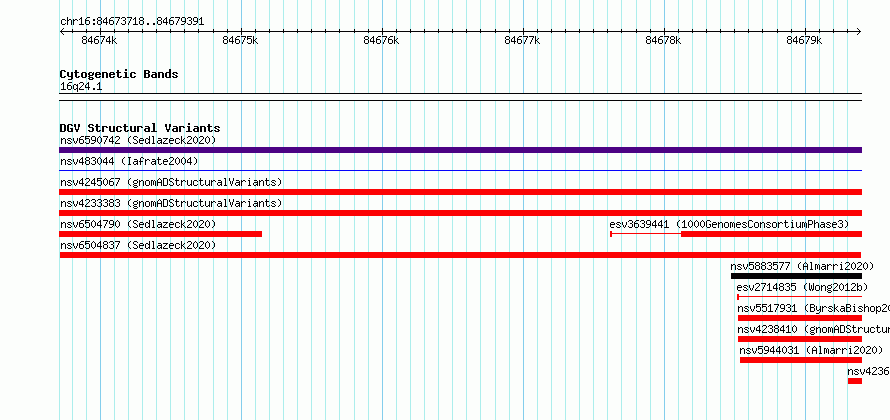
Task: Click the 84677k ruler tick label
Action: pyautogui.click(x=522, y=41)
